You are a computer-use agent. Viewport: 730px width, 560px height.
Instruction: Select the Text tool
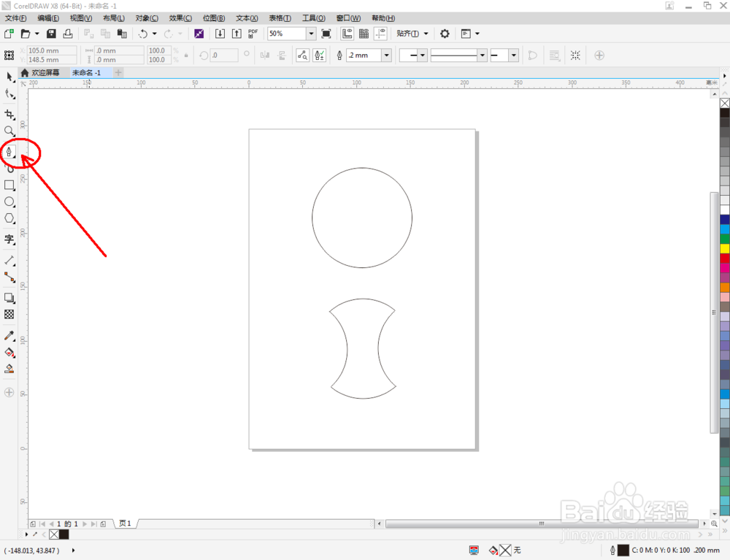[9, 239]
